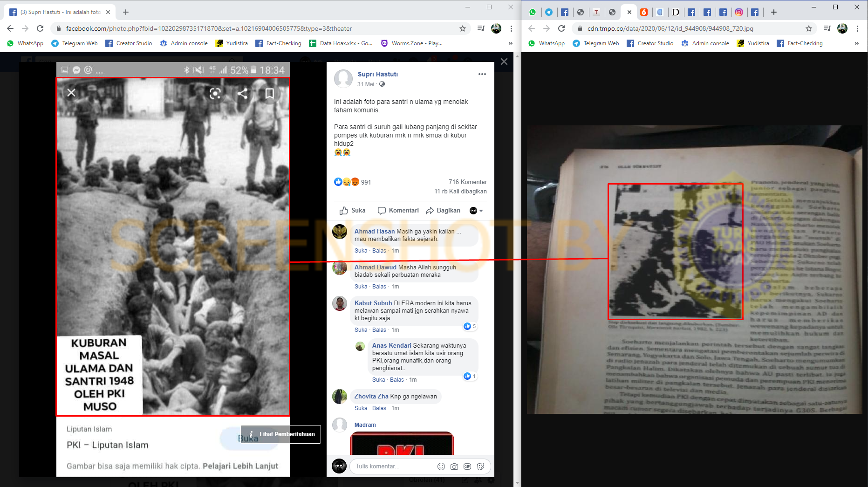Open the left Chrome three-dot menu
The image size is (868, 487).
pyautogui.click(x=511, y=28)
